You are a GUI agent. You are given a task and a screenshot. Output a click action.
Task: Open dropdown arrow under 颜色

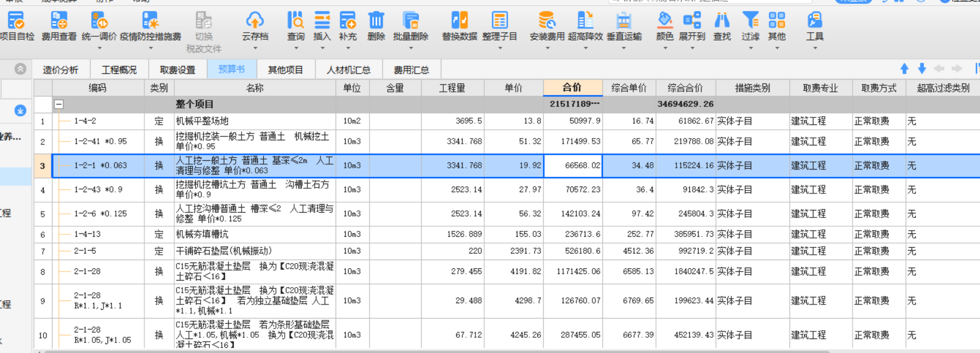[x=665, y=48]
